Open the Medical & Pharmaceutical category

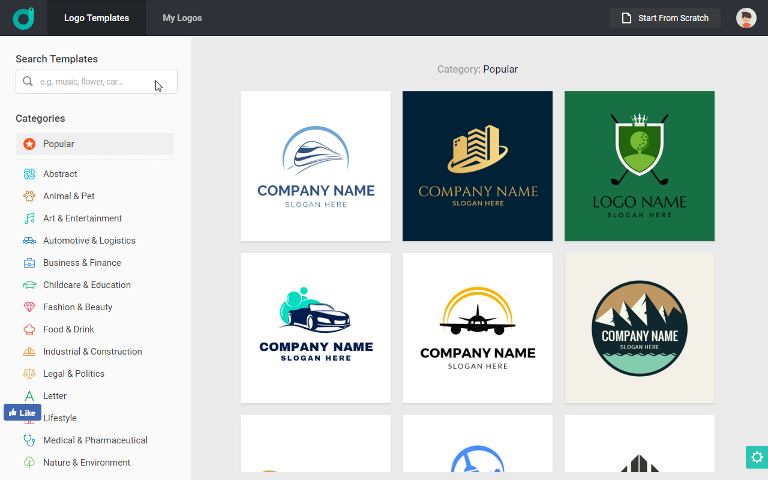pos(94,440)
